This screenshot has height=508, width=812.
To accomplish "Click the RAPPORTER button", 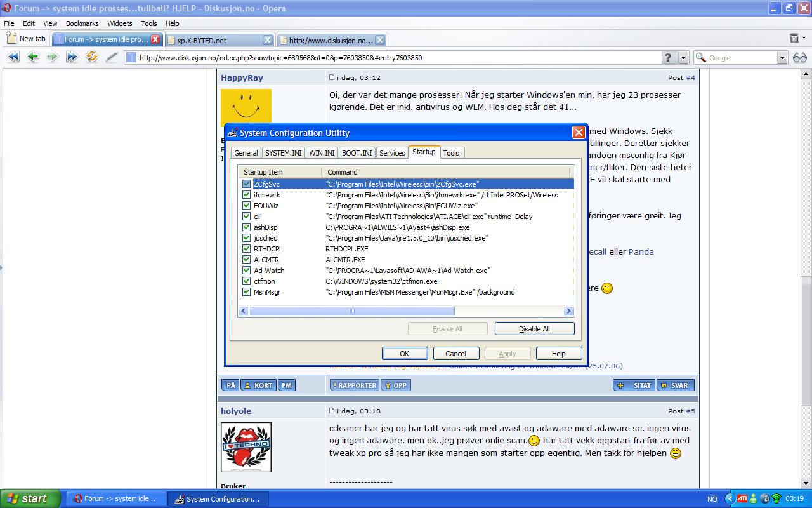I will (354, 385).
